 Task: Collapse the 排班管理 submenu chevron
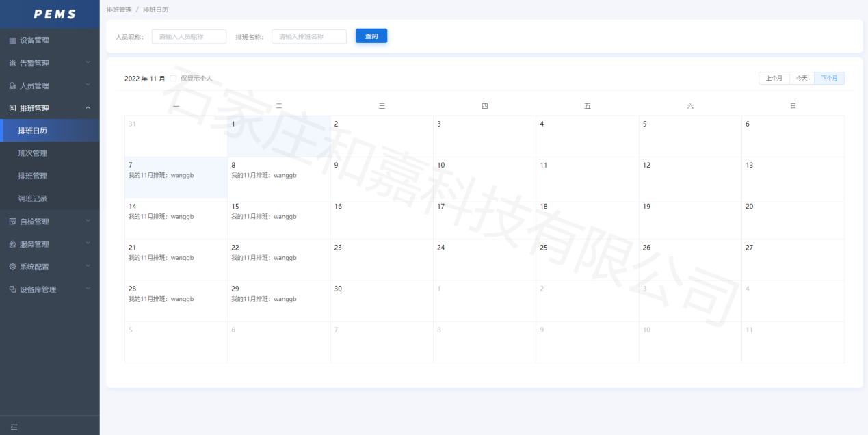coord(88,108)
